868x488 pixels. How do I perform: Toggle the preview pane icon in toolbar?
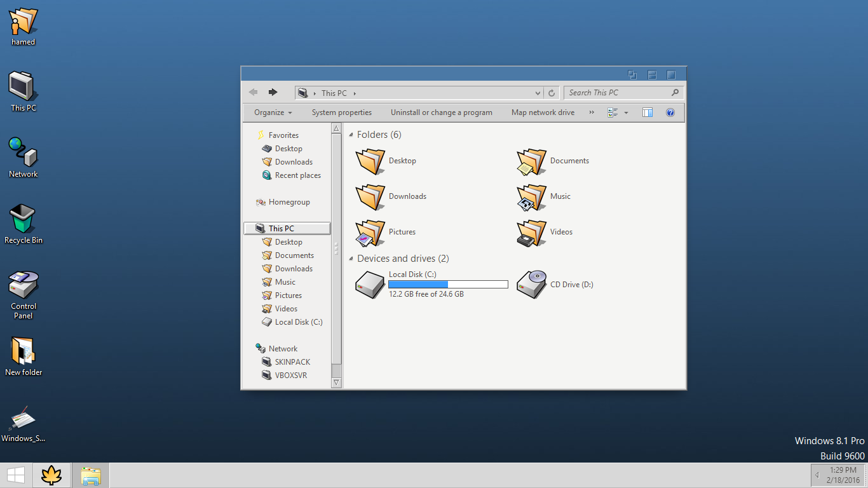click(x=648, y=112)
